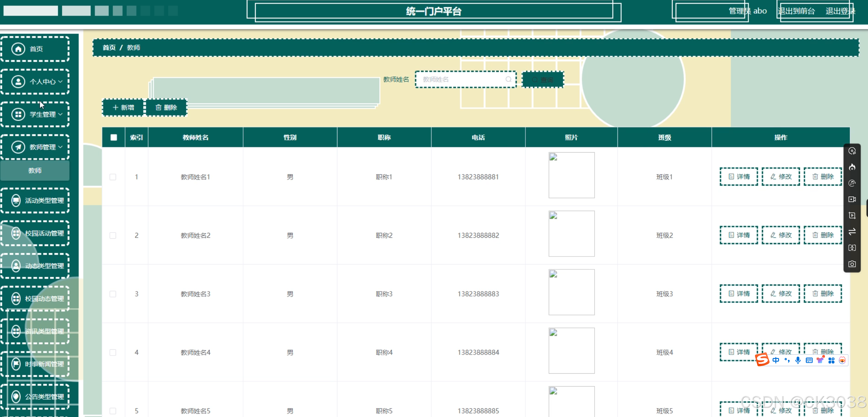868x417 pixels.
Task: Click the flame burn icon in dark toolbar
Action: [x=852, y=167]
